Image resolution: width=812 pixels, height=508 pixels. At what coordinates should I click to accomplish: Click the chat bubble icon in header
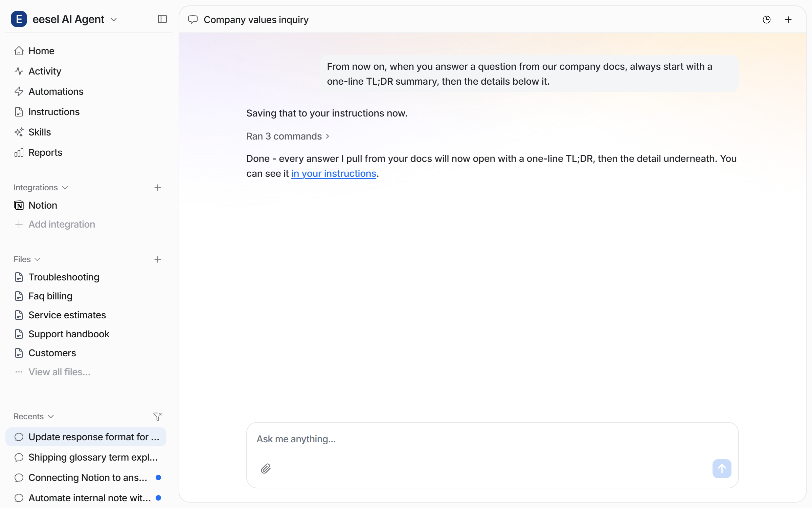(193, 20)
